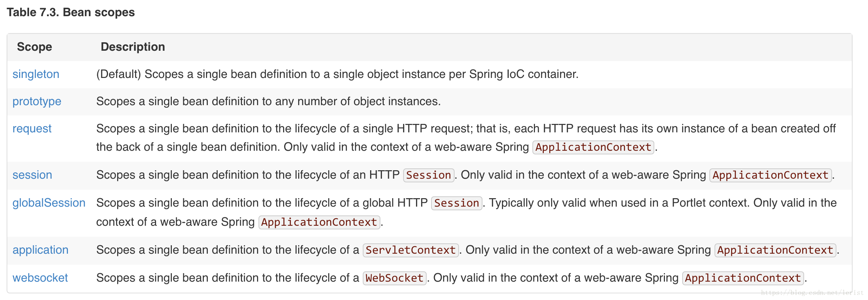
Task: Follow the websocket scope link
Action: click(40, 278)
